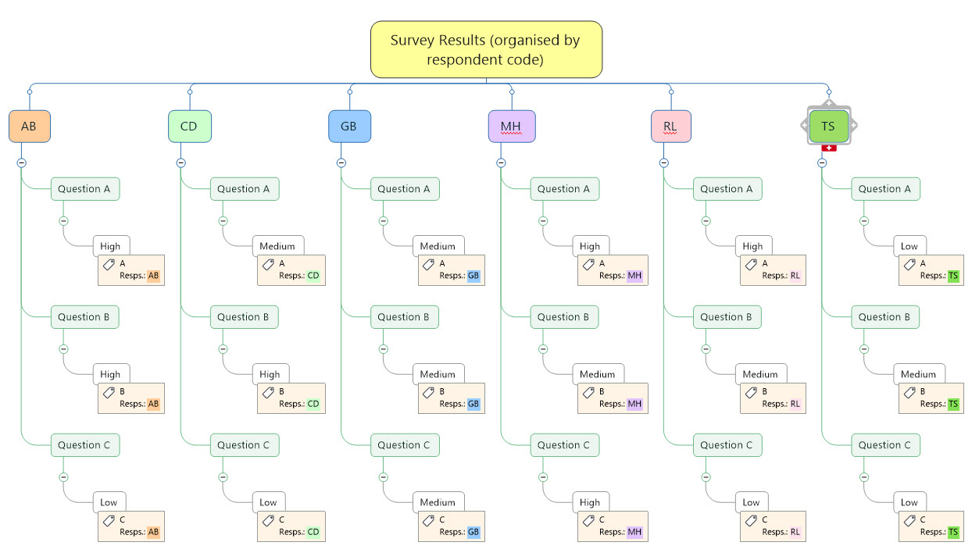Click the green TS tag under TS's Question A
The height and width of the screenshot is (560, 979).
click(952, 276)
